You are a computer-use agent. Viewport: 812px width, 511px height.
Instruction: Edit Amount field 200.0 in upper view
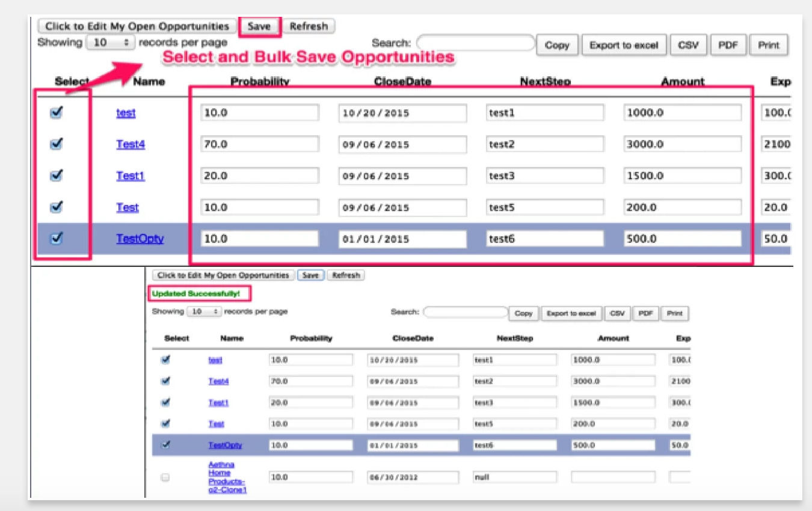[x=683, y=207]
